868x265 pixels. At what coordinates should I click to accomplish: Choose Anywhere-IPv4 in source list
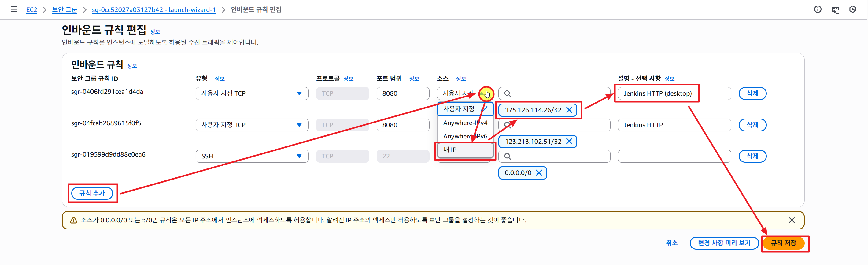[x=465, y=123]
